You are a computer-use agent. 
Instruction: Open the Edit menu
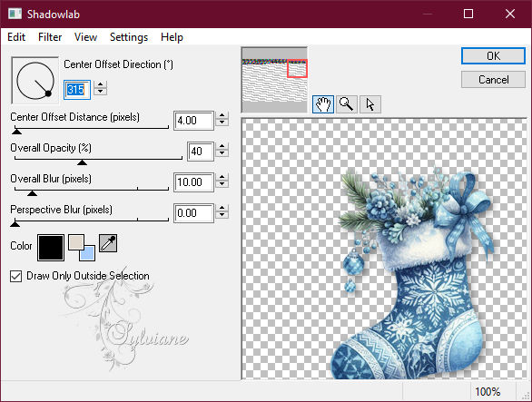pos(16,37)
